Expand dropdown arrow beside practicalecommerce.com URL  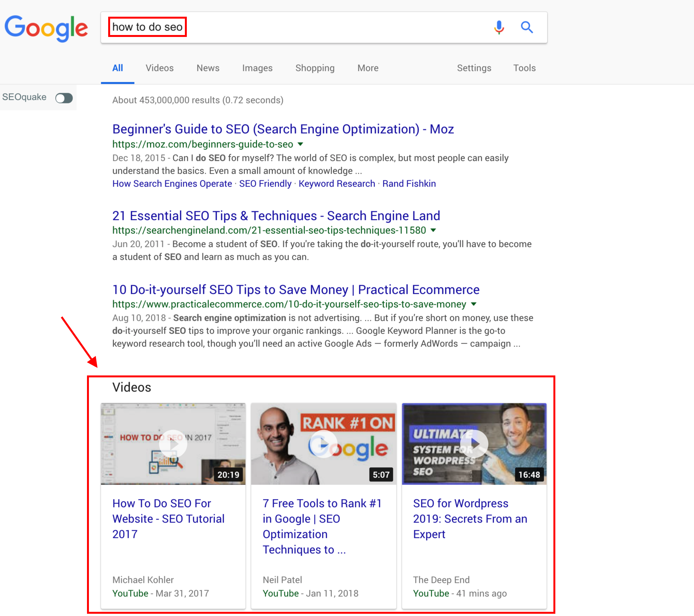pyautogui.click(x=474, y=304)
